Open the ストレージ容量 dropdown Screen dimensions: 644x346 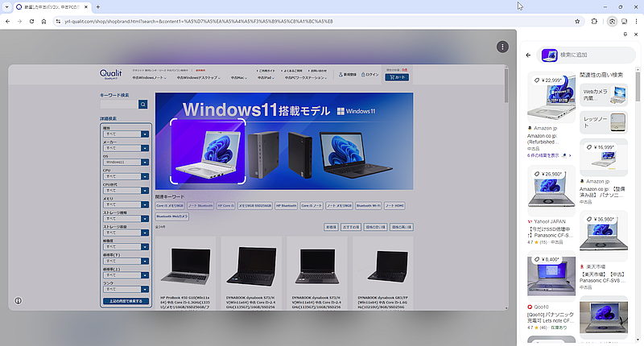pos(126,233)
